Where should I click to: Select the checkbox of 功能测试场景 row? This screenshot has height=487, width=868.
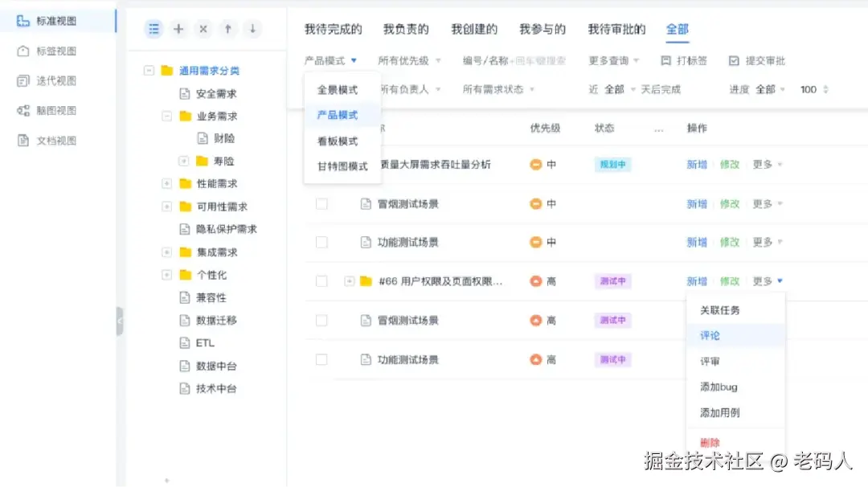coord(321,242)
